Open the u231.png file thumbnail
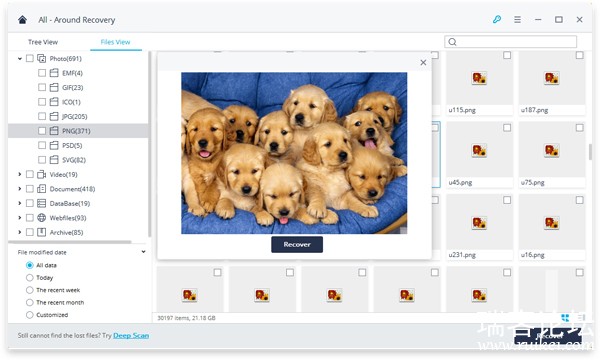 point(479,223)
